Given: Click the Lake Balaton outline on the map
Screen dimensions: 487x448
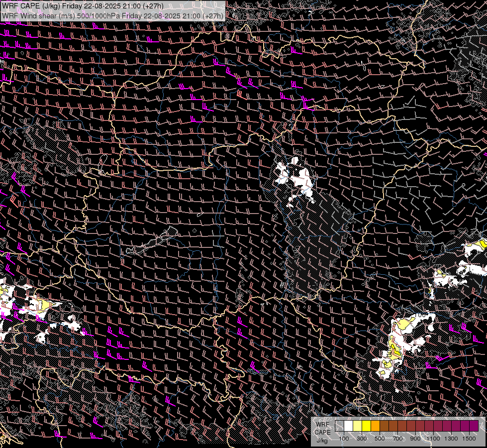Looking at the screenshot, I should pos(152,240).
